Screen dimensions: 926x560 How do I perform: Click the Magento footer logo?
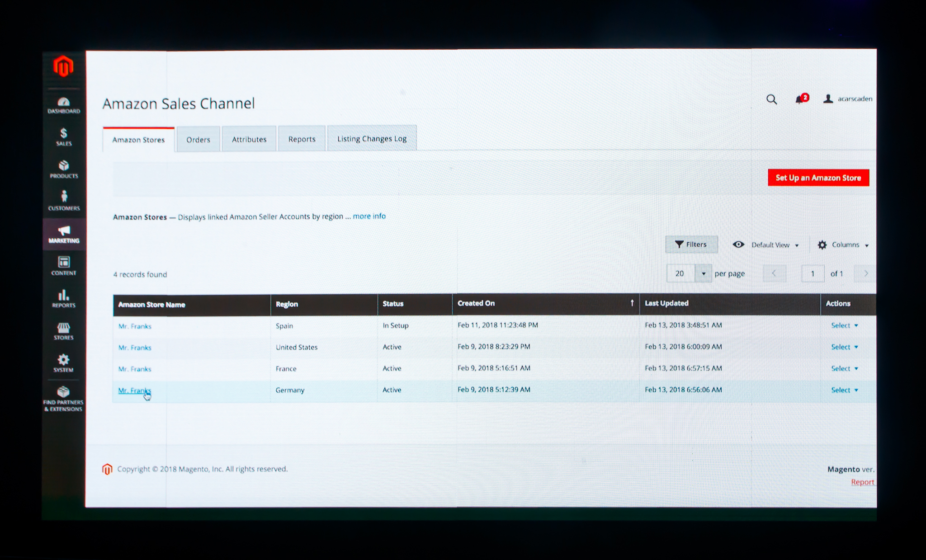107,469
